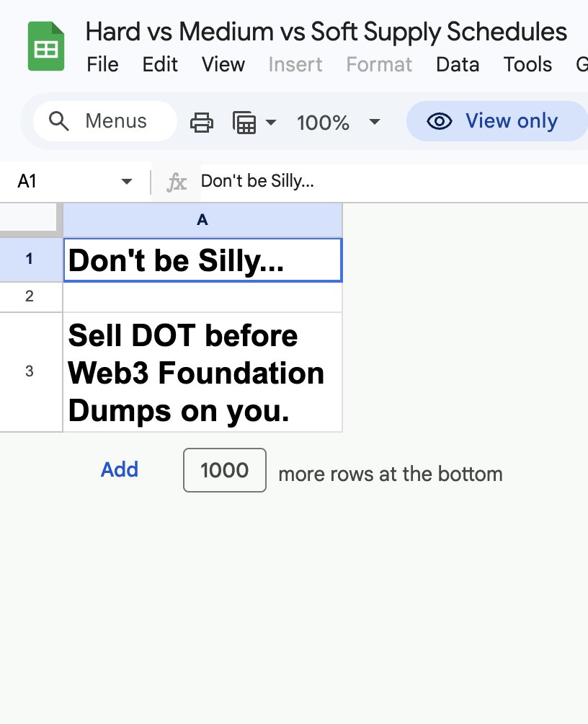The height and width of the screenshot is (724, 588).
Task: Open the Format menu
Action: [x=379, y=64]
